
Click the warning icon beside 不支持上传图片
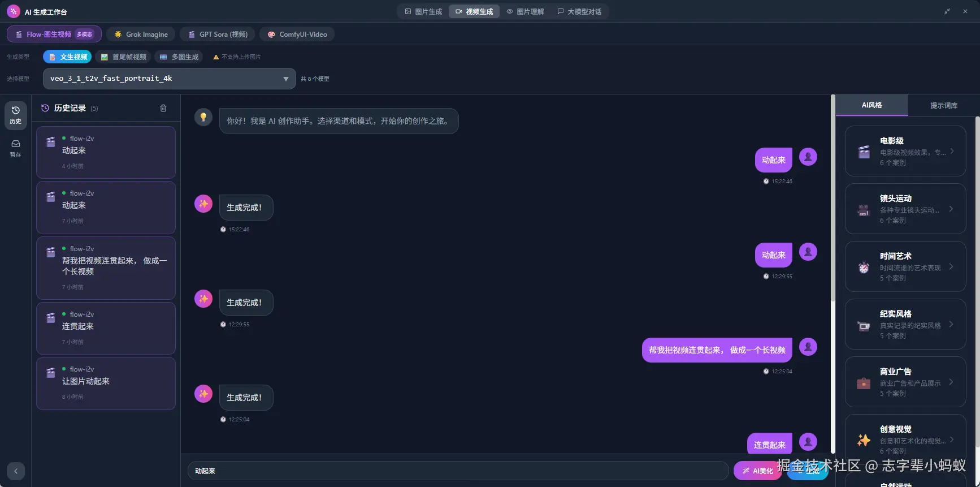point(216,57)
